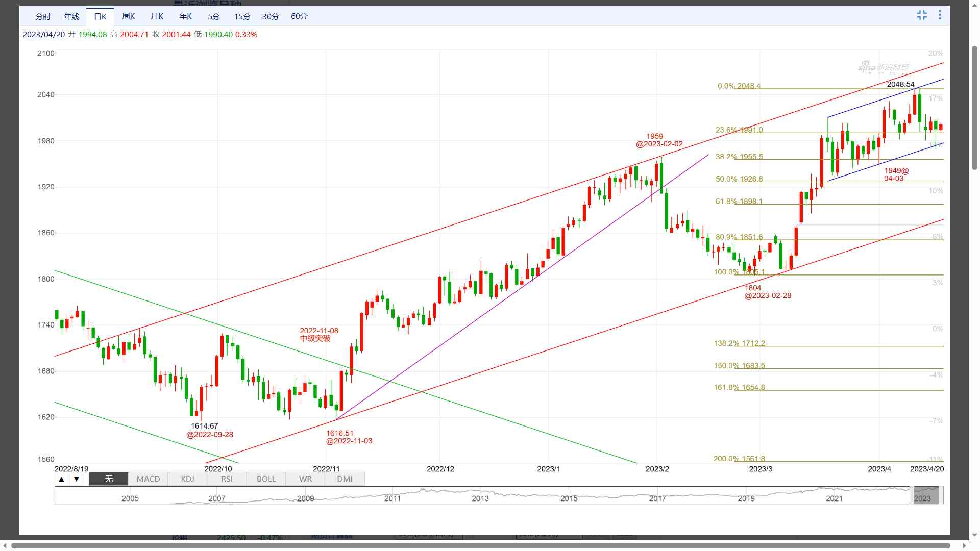Screen dimensions: 980x551
Task: Click the down triangle indicator arrow
Action: click(x=77, y=479)
